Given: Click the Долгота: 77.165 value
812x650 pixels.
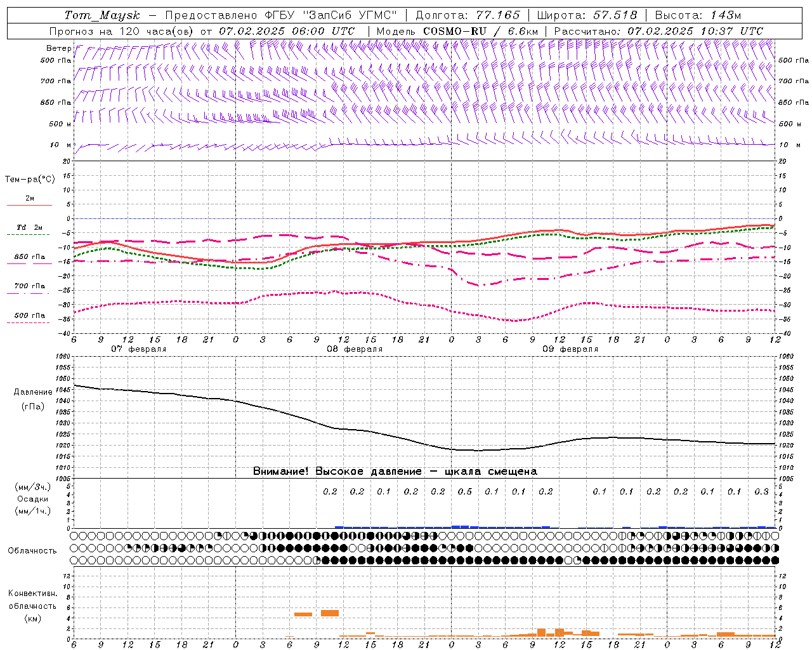Looking at the screenshot, I should 468,15.
